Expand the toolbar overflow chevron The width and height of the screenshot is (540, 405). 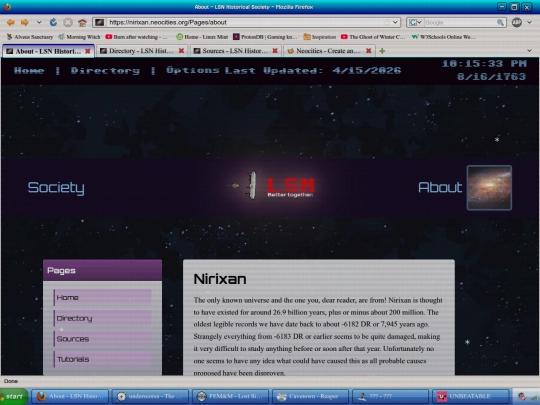tap(530, 22)
